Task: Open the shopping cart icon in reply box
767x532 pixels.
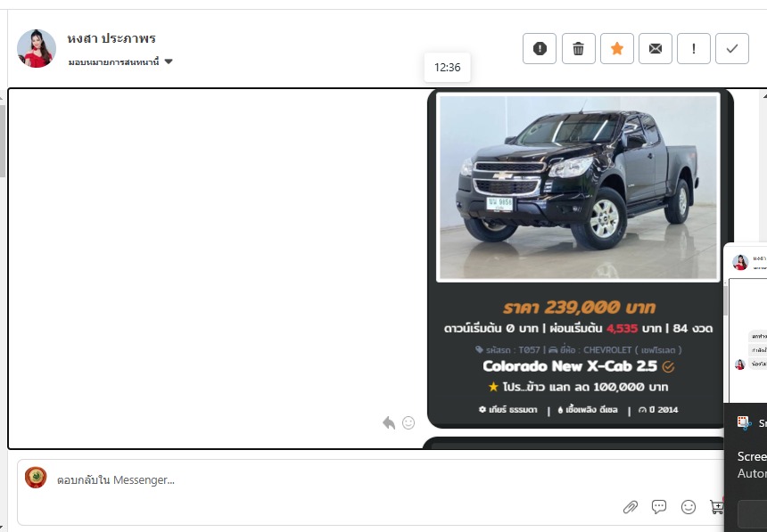Action: (717, 507)
